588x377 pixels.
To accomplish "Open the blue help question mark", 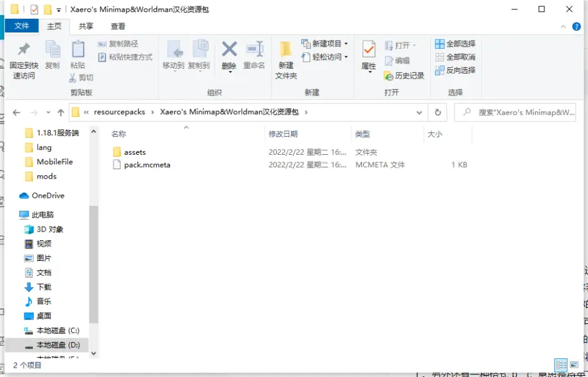I will [x=576, y=26].
